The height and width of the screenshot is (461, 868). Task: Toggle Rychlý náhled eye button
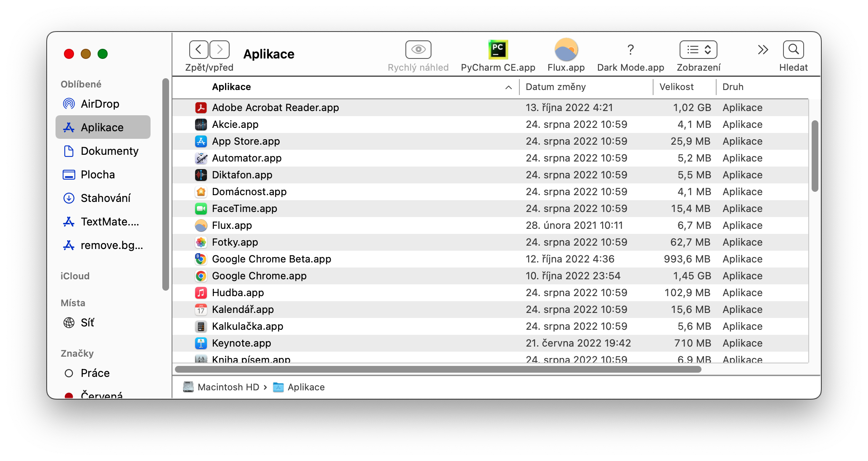tap(418, 50)
